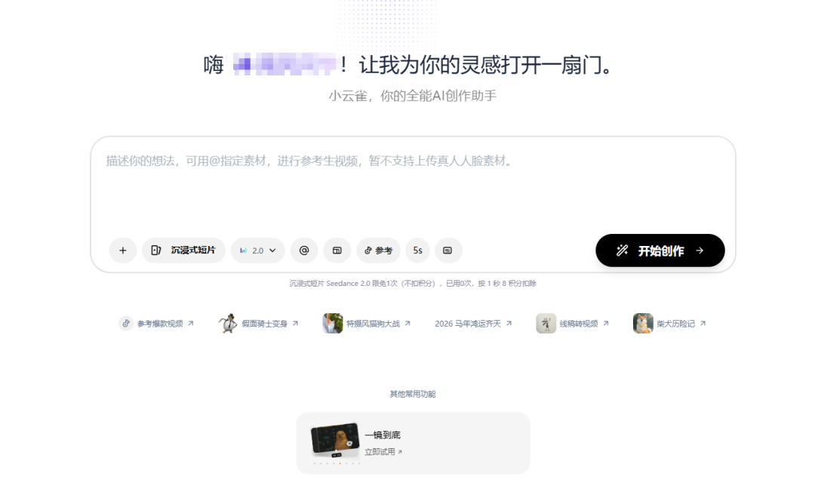Click the 参考 reference icon
The height and width of the screenshot is (504, 815).
pyautogui.click(x=377, y=250)
